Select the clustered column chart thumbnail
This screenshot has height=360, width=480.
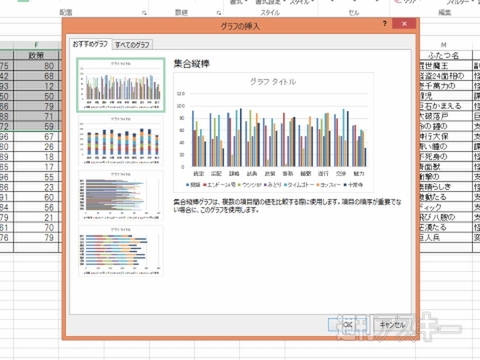[121, 85]
